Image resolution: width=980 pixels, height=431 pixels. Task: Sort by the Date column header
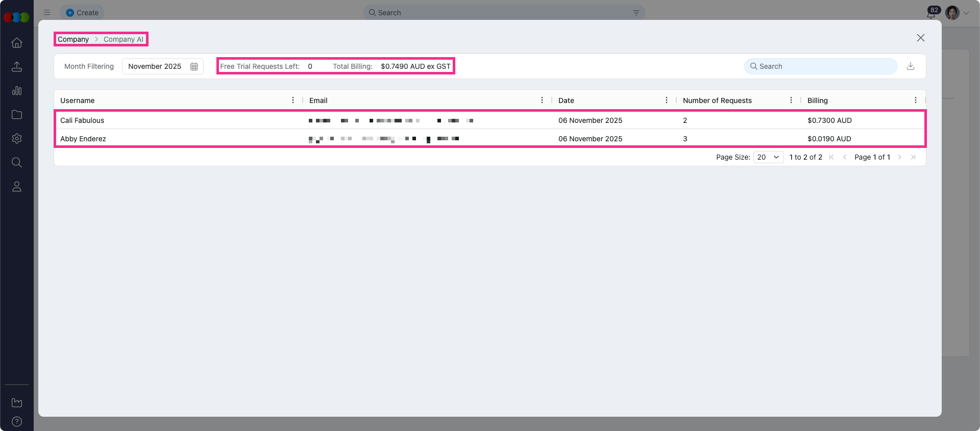pyautogui.click(x=566, y=100)
